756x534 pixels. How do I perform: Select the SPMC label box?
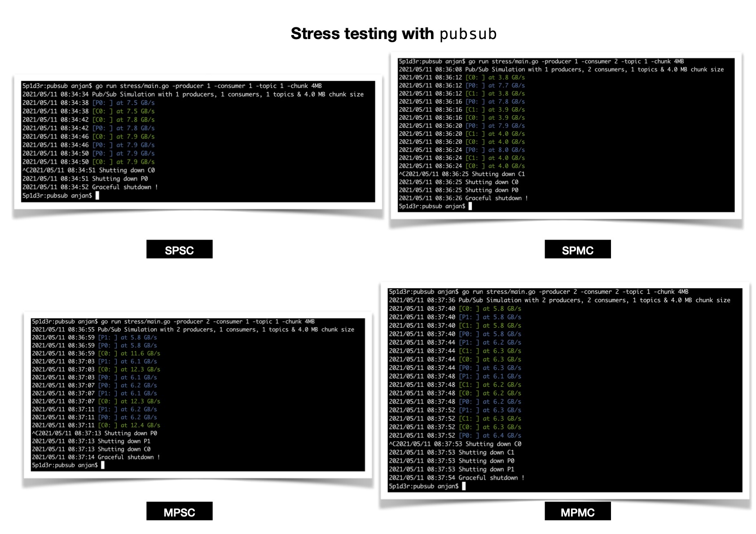click(578, 249)
